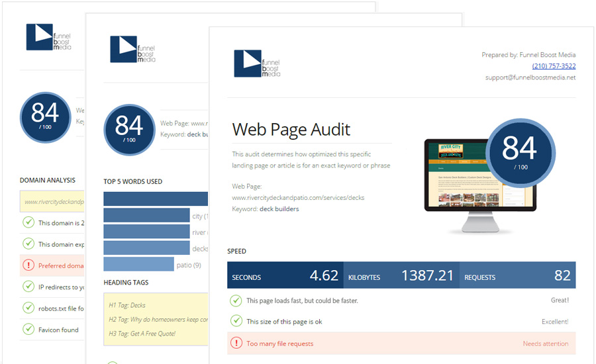This screenshot has height=364, width=596.
Task: Click the 84/100 score circle on front report
Action: [520, 154]
